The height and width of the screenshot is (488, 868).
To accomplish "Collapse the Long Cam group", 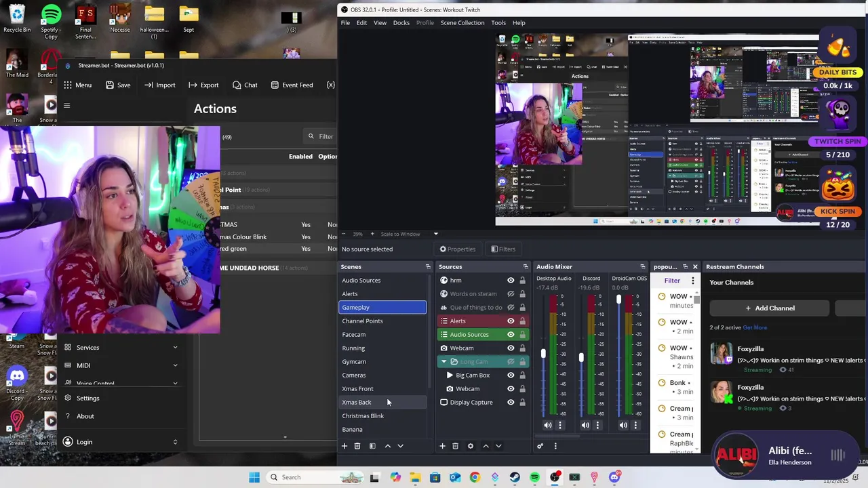I will 443,361.
